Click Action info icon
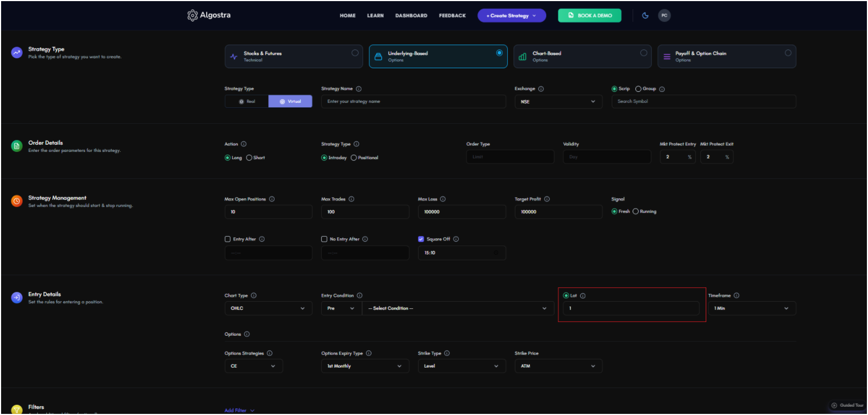The height and width of the screenshot is (415, 868). coord(244,144)
